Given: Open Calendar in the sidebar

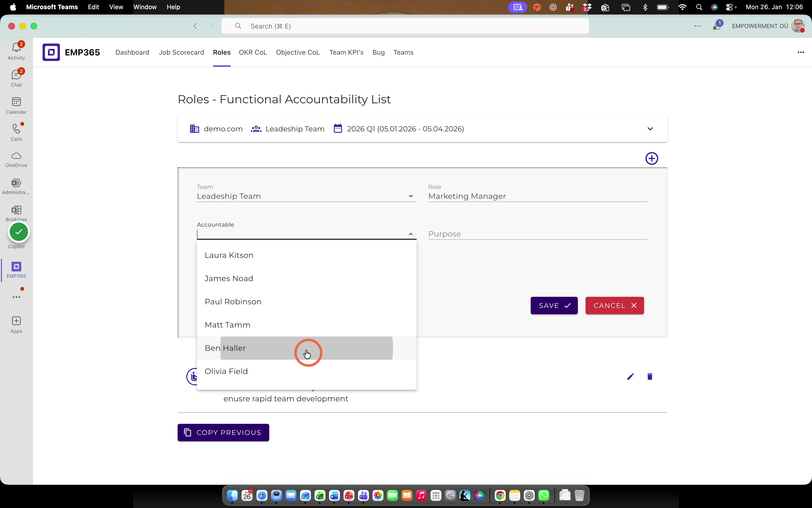Looking at the screenshot, I should [16, 105].
